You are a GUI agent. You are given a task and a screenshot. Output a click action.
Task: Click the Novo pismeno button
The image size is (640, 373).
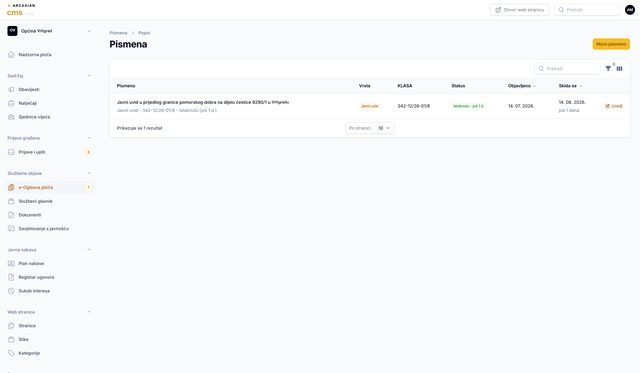pyautogui.click(x=611, y=44)
